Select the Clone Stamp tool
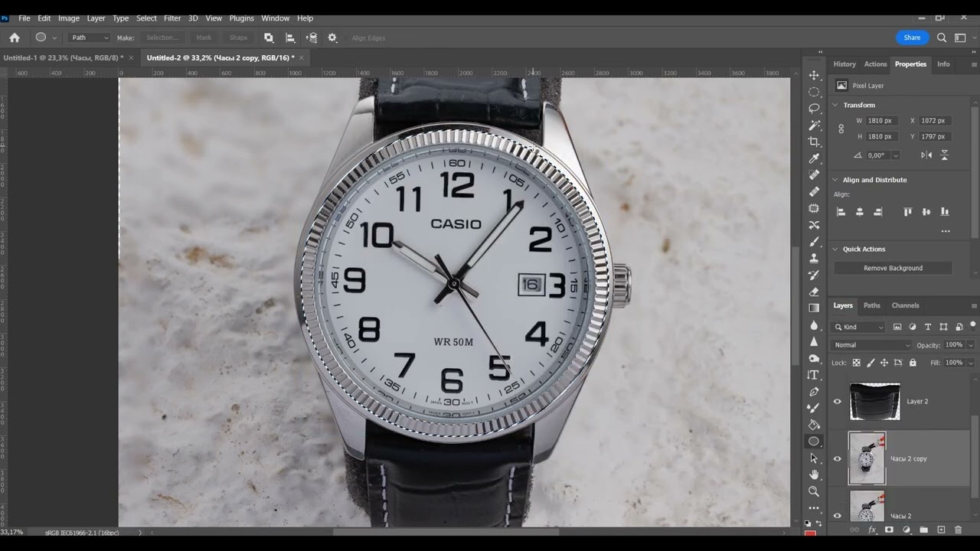 point(814,258)
